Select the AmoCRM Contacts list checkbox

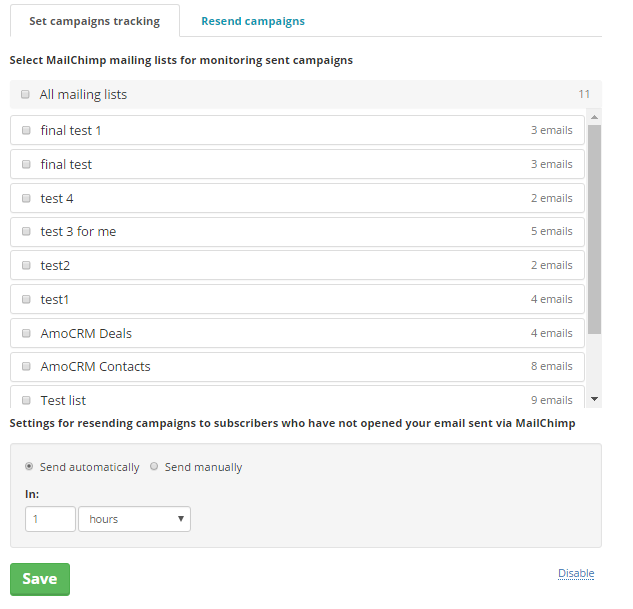click(x=26, y=367)
